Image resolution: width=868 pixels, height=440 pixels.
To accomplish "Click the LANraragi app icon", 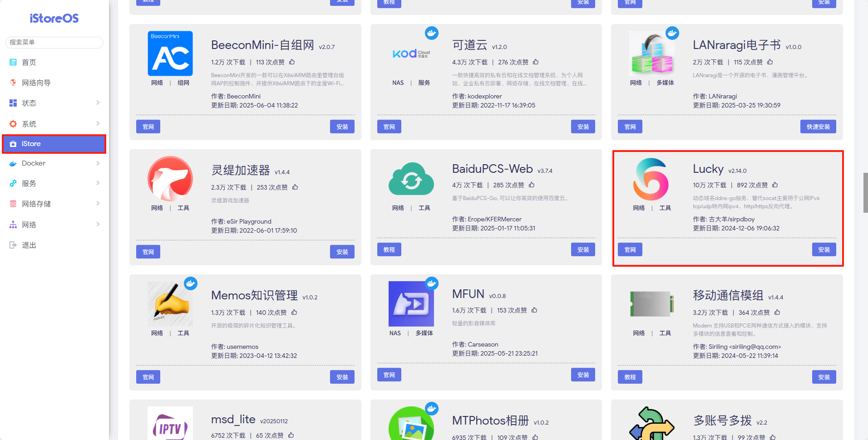I will click(652, 54).
